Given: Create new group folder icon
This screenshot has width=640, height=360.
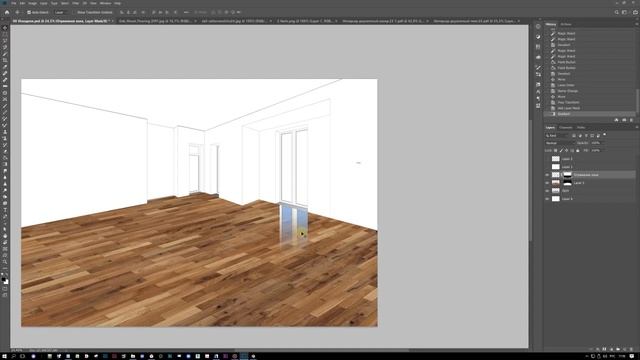Looking at the screenshot, I should (x=618, y=349).
